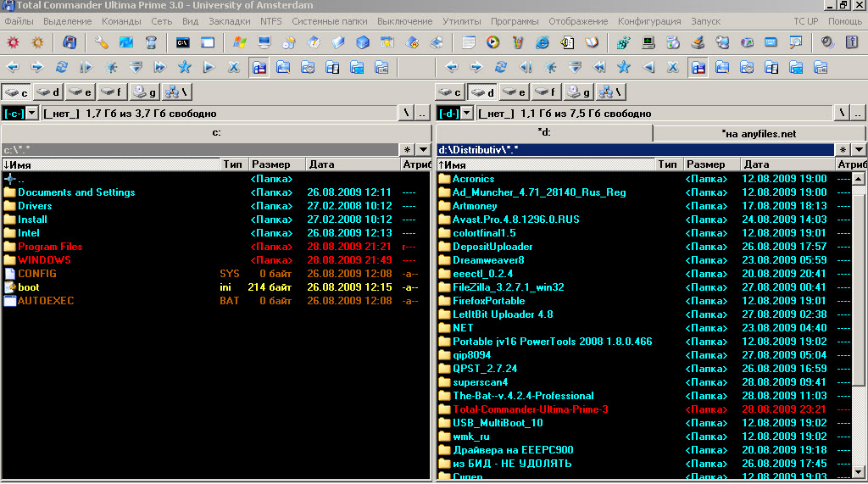Viewport: 868px width, 484px height.
Task: Click the Windows flag logo toolbar icon
Action: tap(240, 42)
